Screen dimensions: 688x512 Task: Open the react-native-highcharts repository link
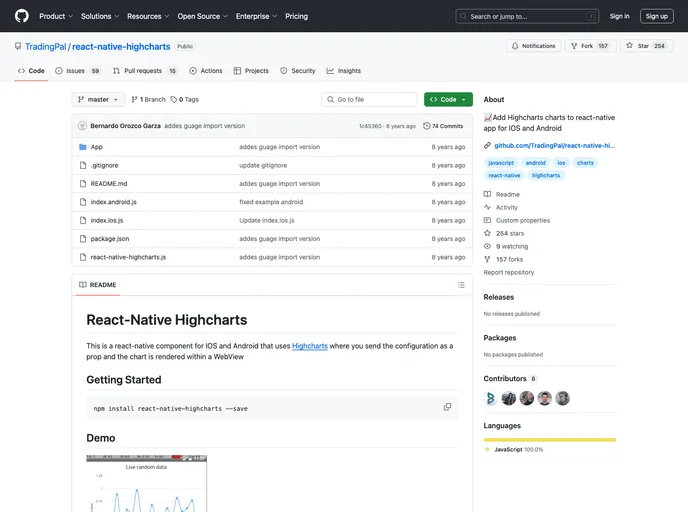pyautogui.click(x=121, y=47)
